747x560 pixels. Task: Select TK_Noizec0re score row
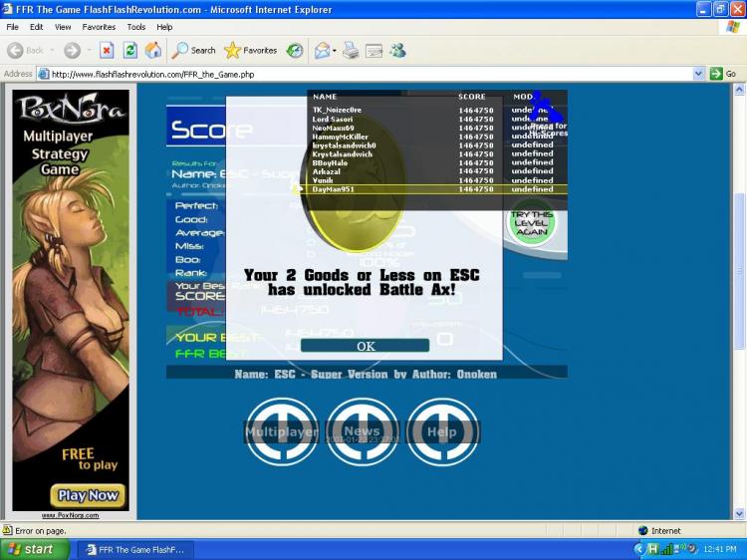[437, 110]
